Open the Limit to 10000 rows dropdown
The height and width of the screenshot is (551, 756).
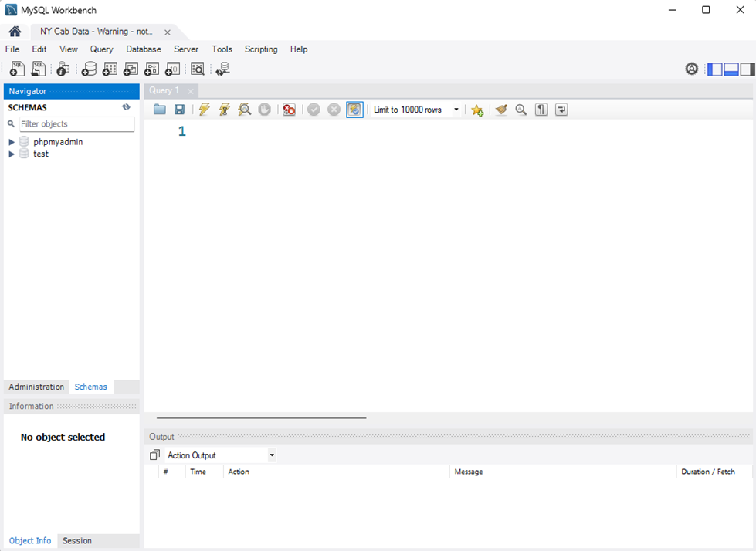click(x=455, y=109)
